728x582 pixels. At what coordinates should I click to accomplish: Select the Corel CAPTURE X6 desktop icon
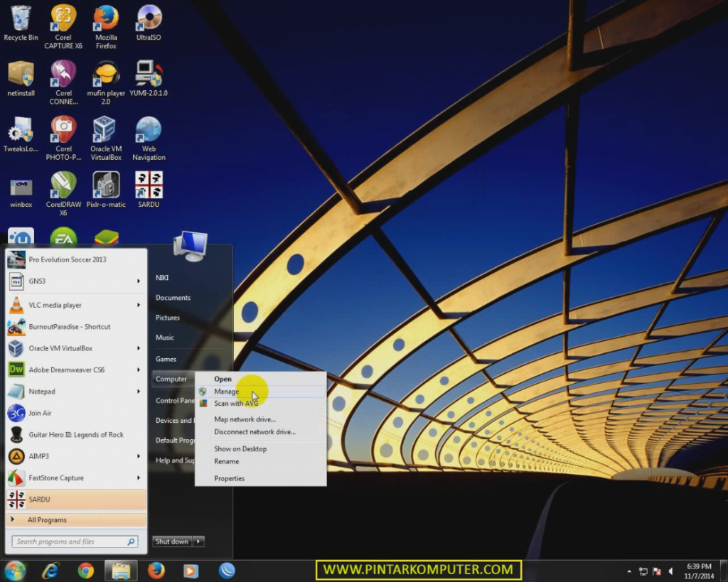point(63,26)
